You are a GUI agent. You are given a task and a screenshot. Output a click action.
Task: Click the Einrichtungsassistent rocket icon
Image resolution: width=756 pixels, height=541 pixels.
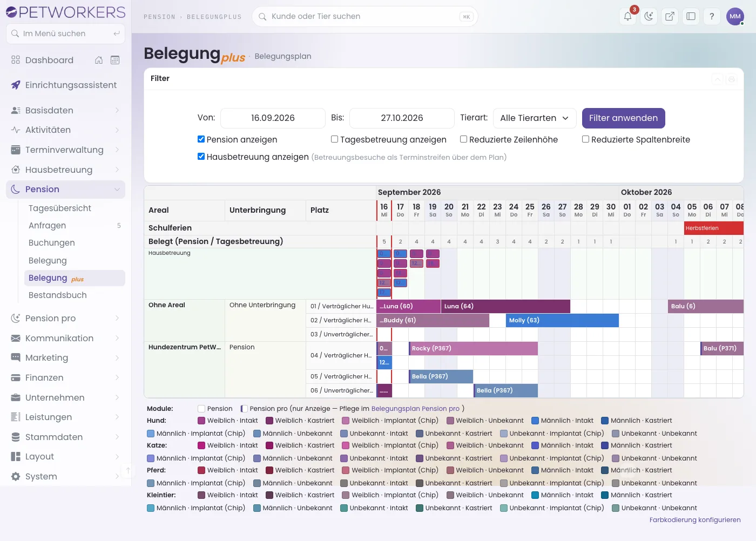(16, 85)
